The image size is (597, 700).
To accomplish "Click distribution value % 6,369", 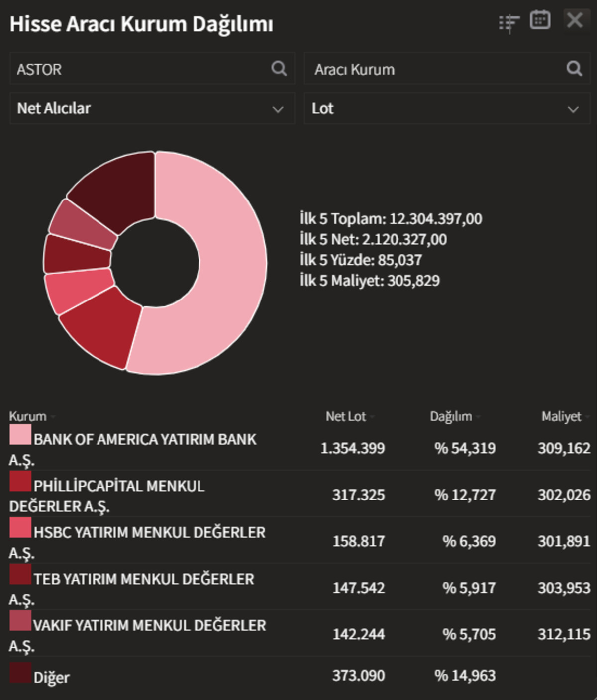I will pyautogui.click(x=469, y=541).
